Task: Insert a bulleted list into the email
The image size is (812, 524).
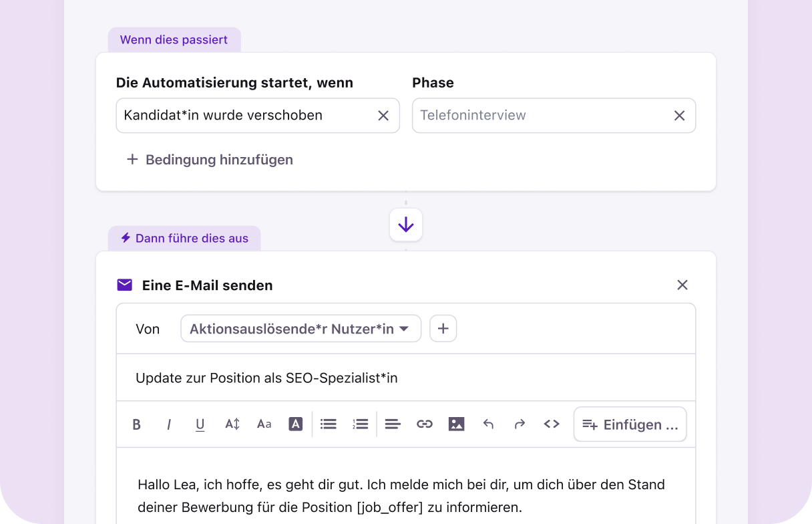Action: point(328,424)
